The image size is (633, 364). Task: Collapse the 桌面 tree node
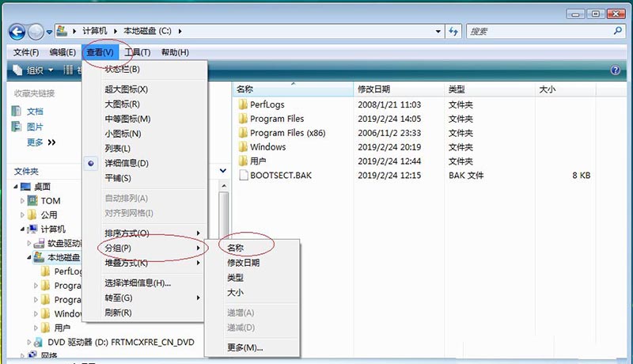click(x=15, y=187)
